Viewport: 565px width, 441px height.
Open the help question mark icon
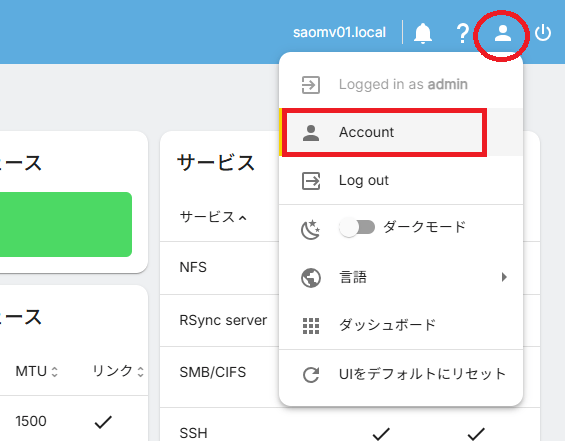pyautogui.click(x=462, y=33)
